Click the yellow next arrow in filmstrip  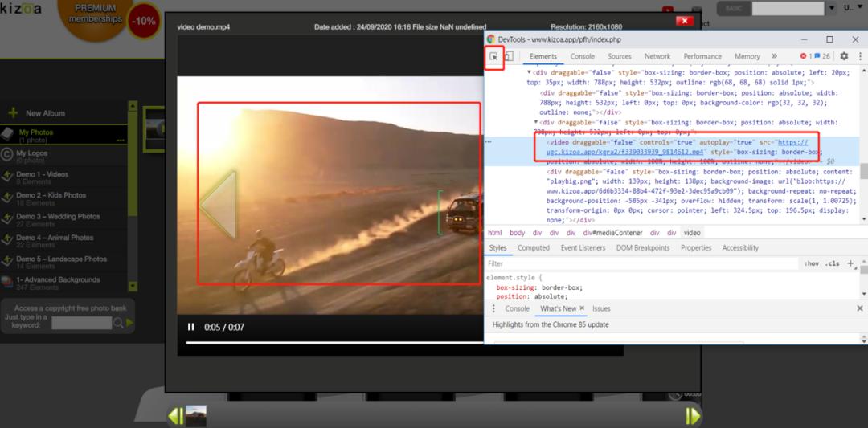(x=692, y=415)
